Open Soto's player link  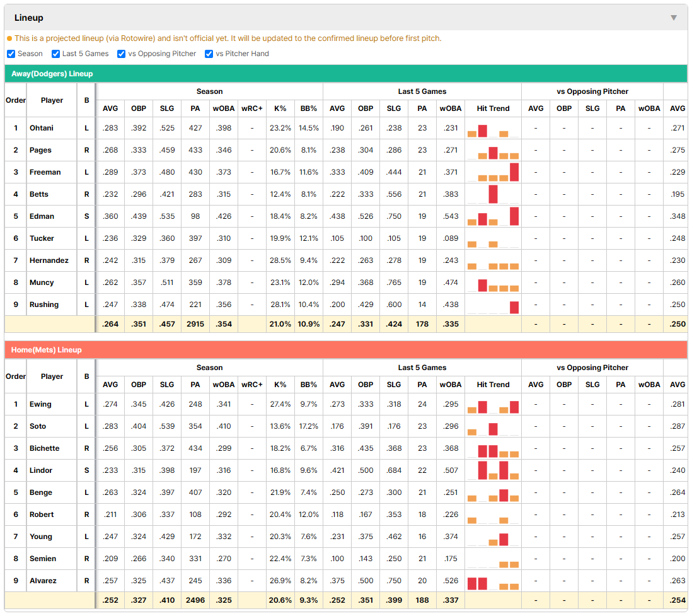pos(38,426)
